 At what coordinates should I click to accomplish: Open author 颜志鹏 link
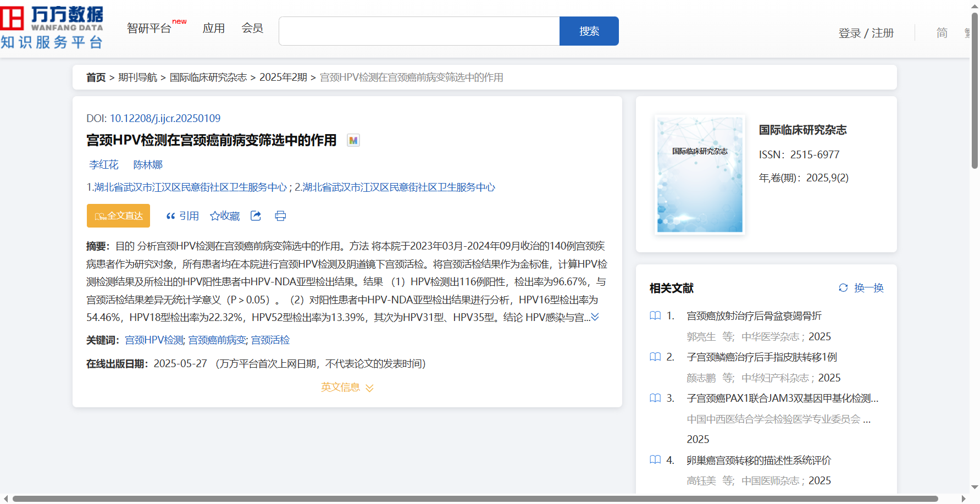coord(701,378)
